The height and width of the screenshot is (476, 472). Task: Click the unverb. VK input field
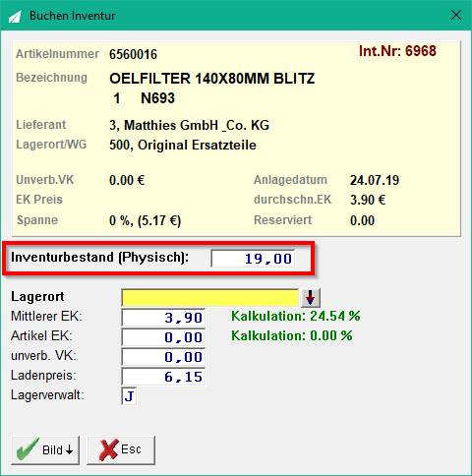click(x=163, y=357)
